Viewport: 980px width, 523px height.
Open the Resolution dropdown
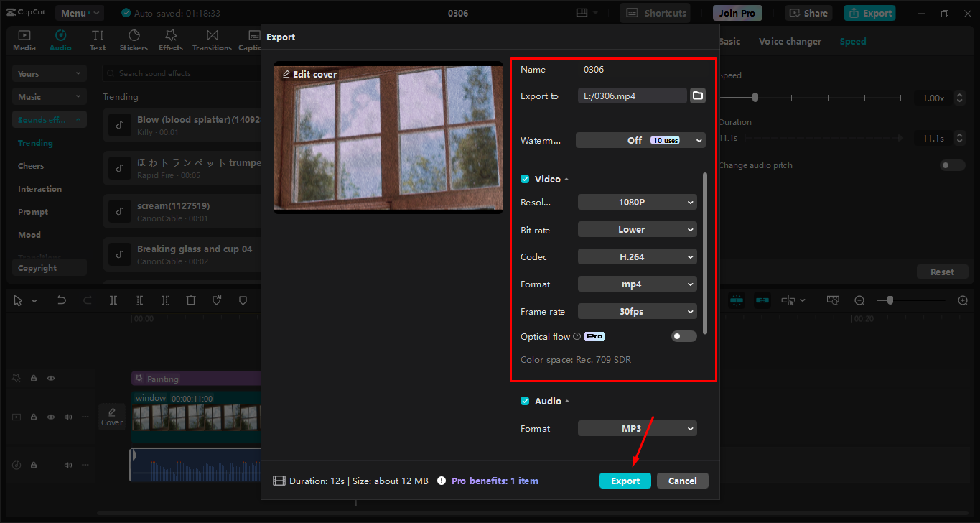[x=637, y=201]
